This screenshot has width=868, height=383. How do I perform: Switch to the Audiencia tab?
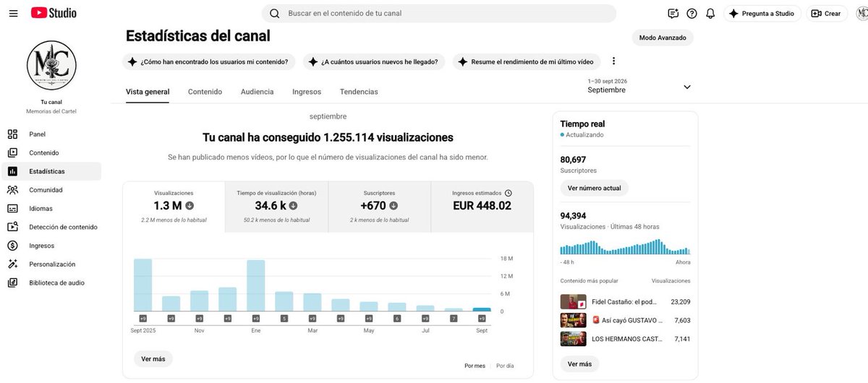pos(257,92)
